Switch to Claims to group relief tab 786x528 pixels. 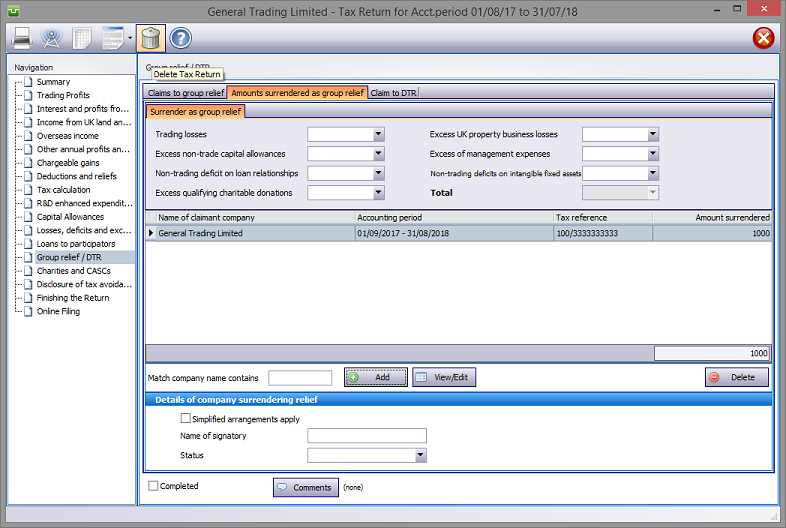click(185, 93)
